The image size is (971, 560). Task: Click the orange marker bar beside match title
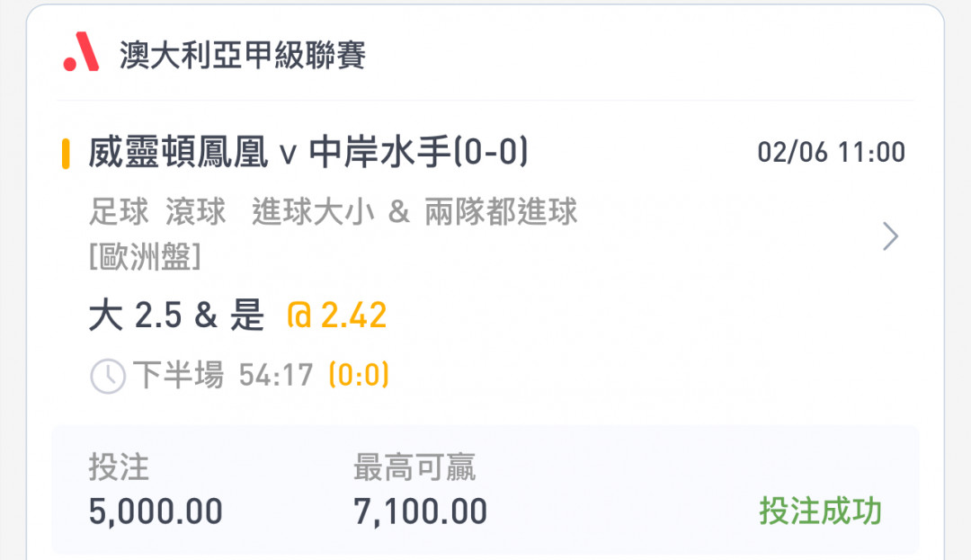click(x=66, y=154)
